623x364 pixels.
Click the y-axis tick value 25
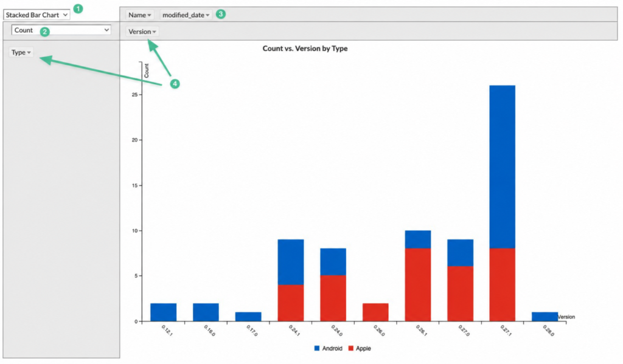click(135, 94)
